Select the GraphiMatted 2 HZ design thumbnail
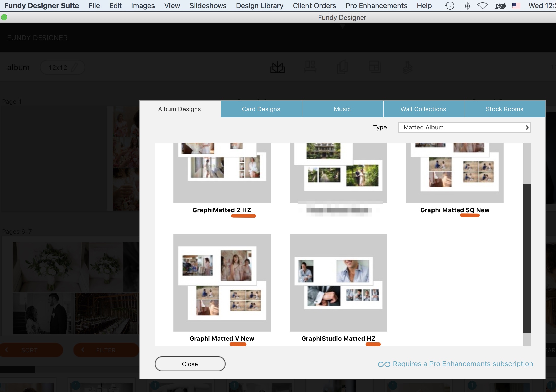Image resolution: width=556 pixels, height=392 pixels. 222,173
